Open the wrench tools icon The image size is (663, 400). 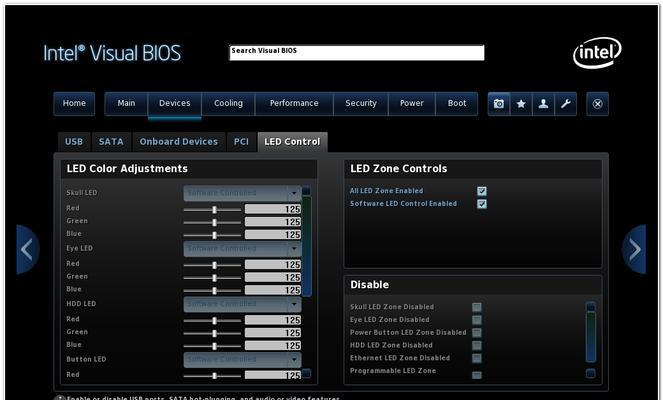point(566,104)
